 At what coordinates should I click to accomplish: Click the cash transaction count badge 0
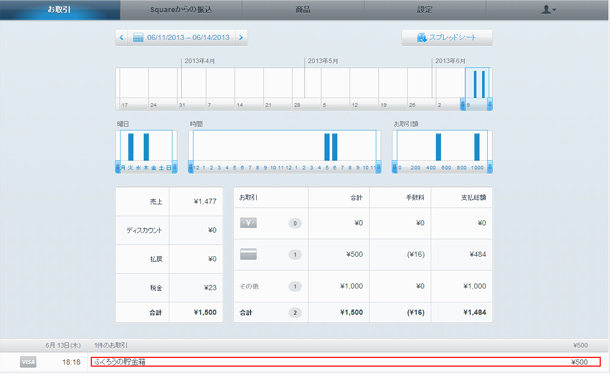coord(295,223)
